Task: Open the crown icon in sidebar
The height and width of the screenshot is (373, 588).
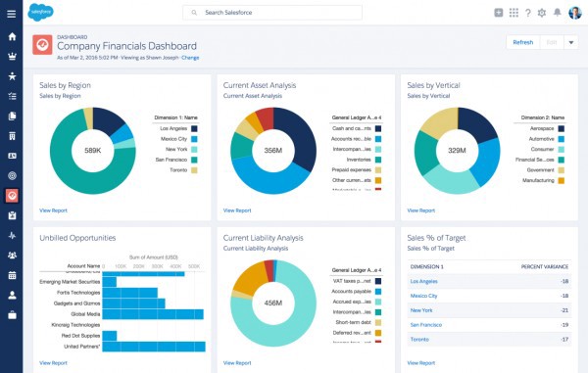Action: (12, 57)
